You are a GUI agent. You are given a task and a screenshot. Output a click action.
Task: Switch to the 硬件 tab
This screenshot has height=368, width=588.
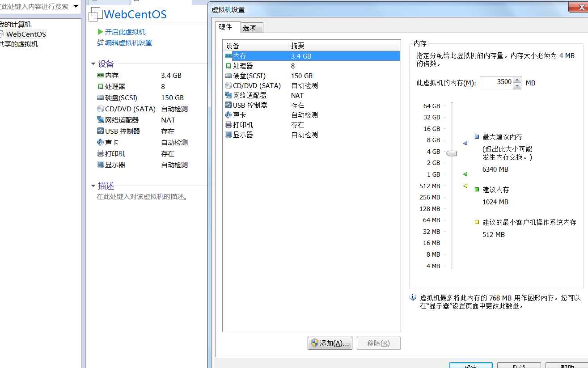coord(228,27)
